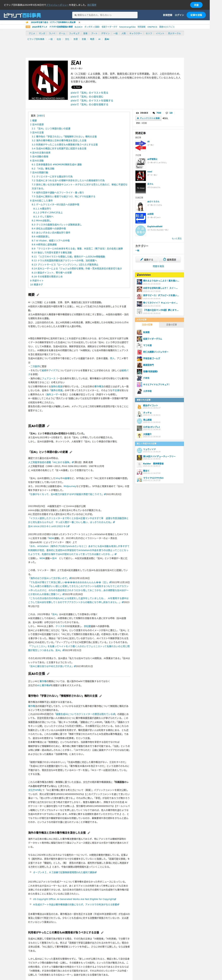
Task: Edit the 反AIの語源 section pencil icon
Action: (x=48, y=426)
